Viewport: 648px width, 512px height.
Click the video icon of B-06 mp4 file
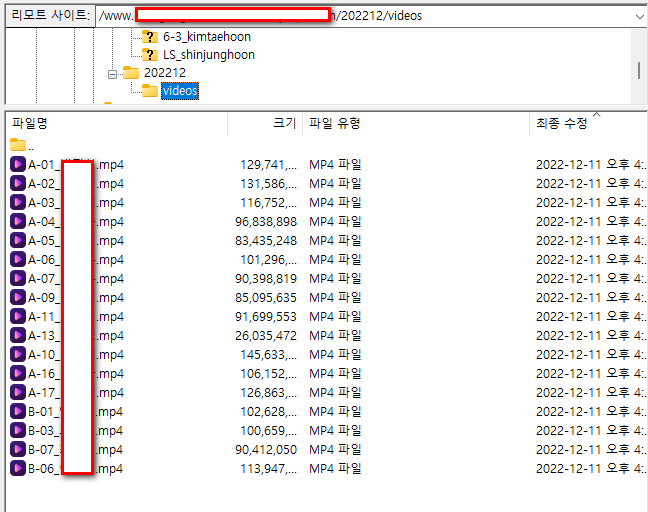18,469
